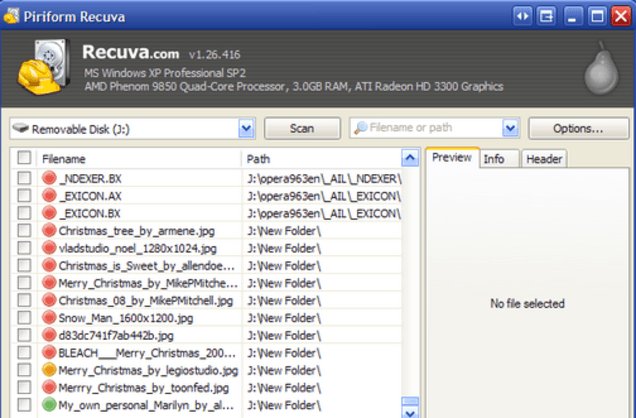Image resolution: width=636 pixels, height=418 pixels.
Task: Select Merry_Christmas_by_MikePMitche filename text
Action: click(x=148, y=283)
